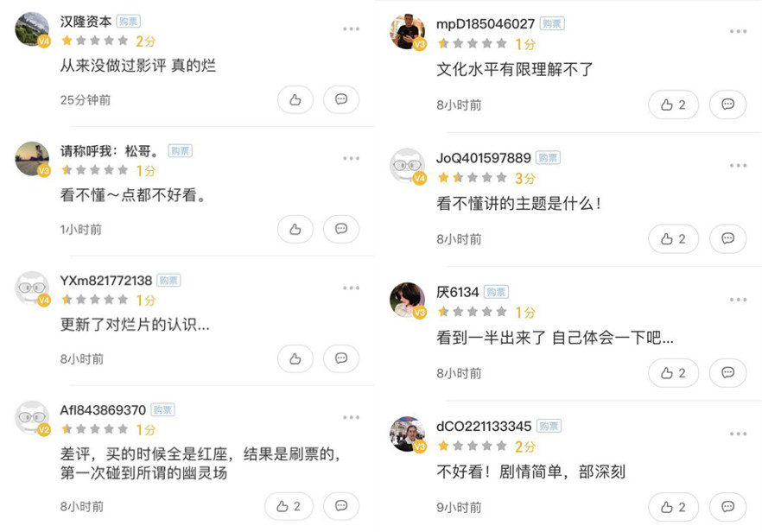Click the username mpD185046027
This screenshot has height=532, width=762.
coord(486,23)
